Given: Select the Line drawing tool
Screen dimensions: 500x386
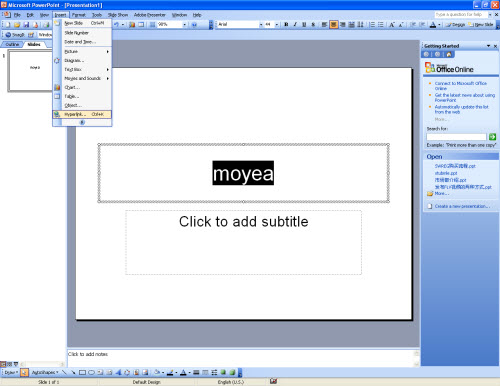Looking at the screenshot, I should [x=64, y=372].
